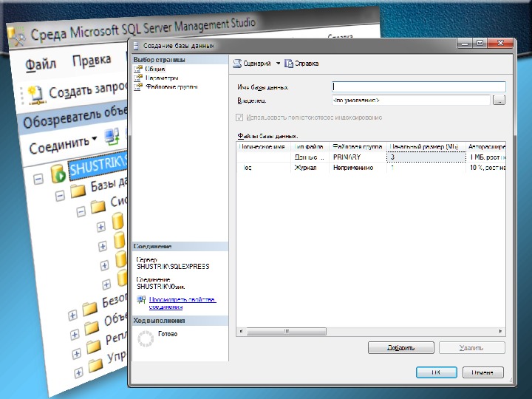Click the horizontal scrollbar thumb in files grid
The height and width of the screenshot is (399, 532).
[x=287, y=331]
